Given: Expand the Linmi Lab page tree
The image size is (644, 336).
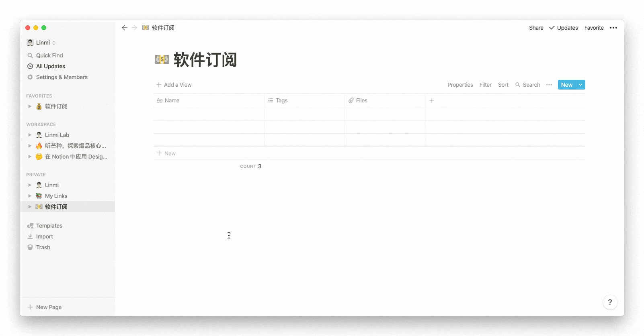Looking at the screenshot, I should [x=30, y=135].
